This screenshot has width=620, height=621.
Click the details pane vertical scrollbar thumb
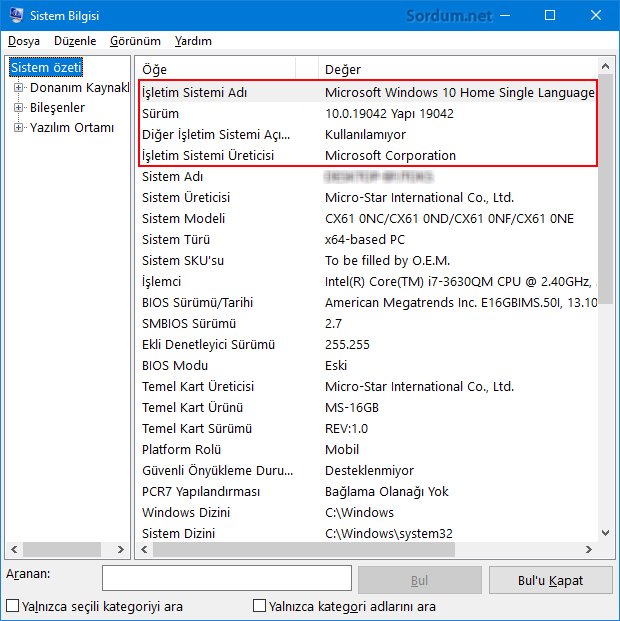605,189
